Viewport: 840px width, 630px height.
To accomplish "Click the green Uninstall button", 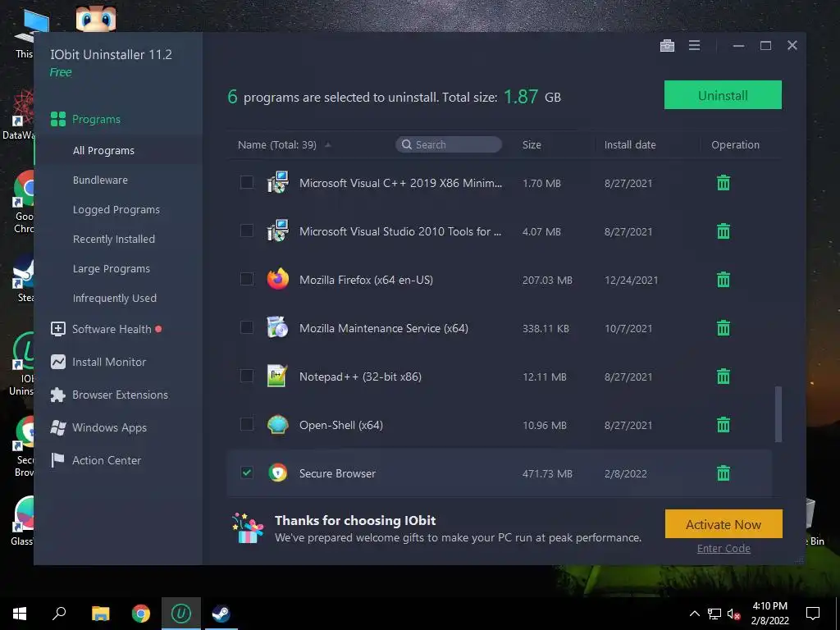I will point(723,95).
